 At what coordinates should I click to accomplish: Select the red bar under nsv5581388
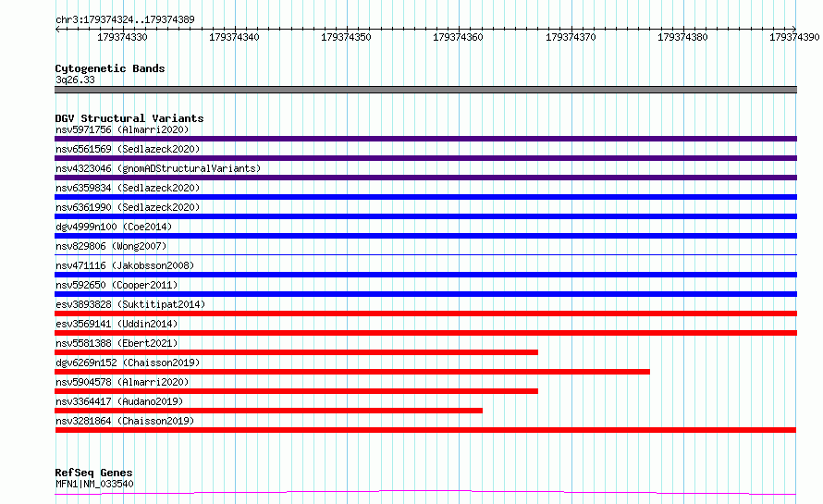pyautogui.click(x=297, y=352)
